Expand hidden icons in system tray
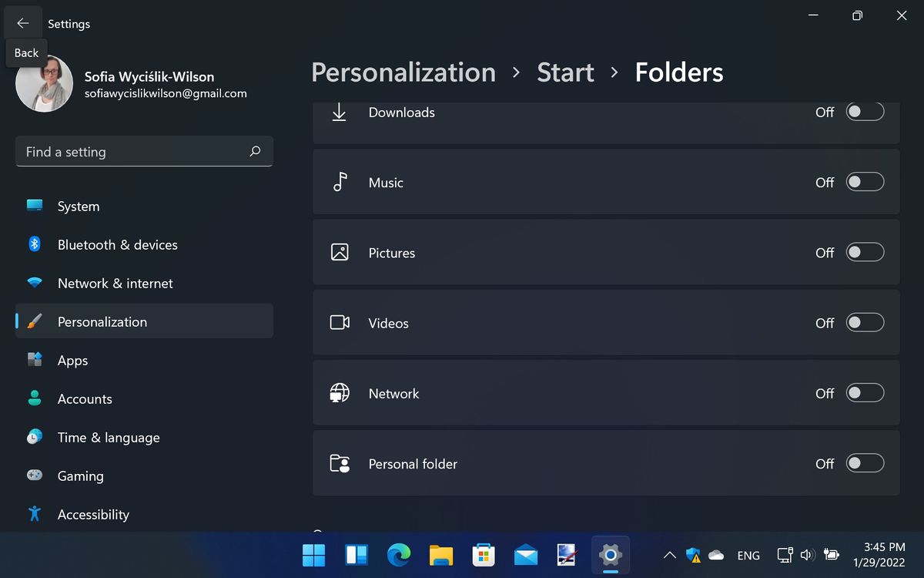 (669, 554)
